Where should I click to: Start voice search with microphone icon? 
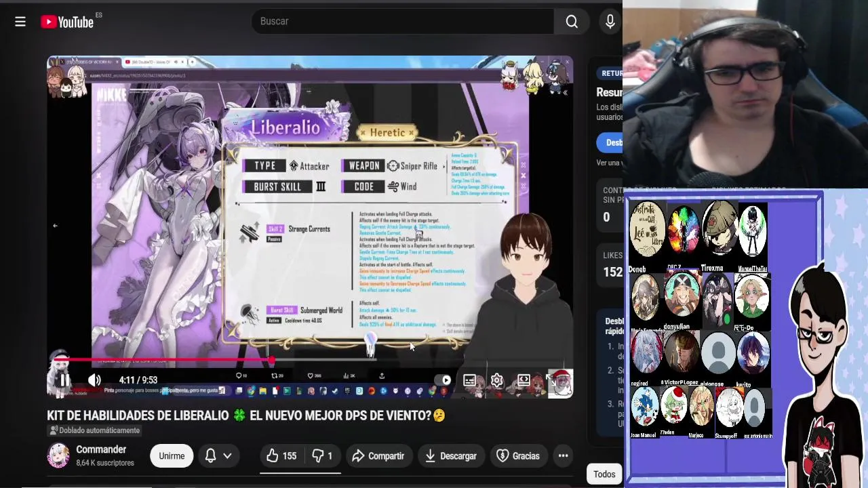click(x=610, y=22)
